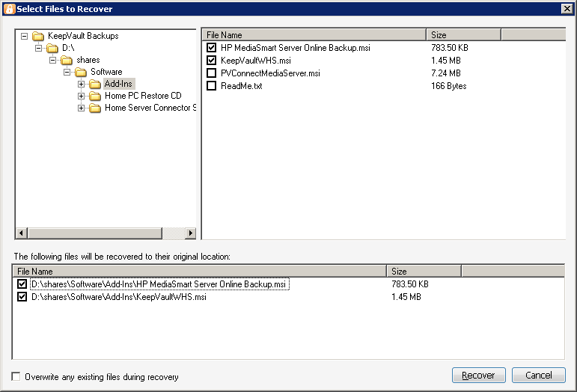Sort upper file list by Size header
The width and height of the screenshot is (577, 392).
(x=463, y=35)
